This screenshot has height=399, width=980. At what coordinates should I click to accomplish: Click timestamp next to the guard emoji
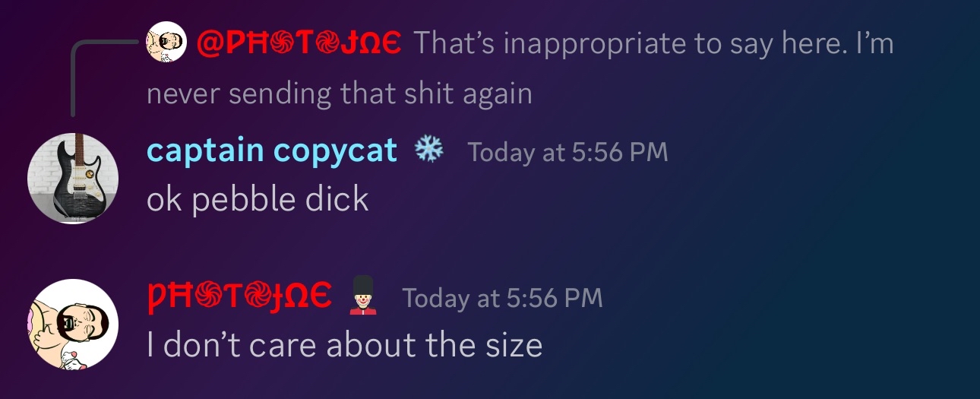(x=502, y=298)
